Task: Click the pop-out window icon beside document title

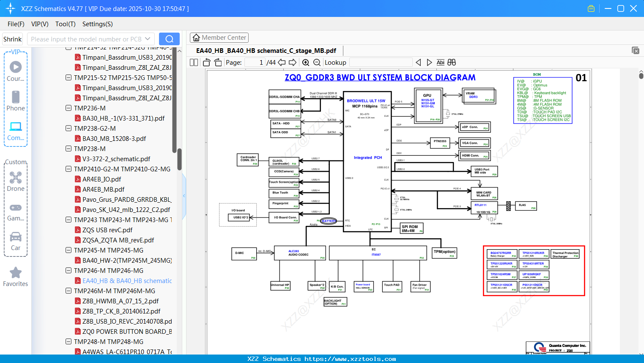Action: point(636,50)
